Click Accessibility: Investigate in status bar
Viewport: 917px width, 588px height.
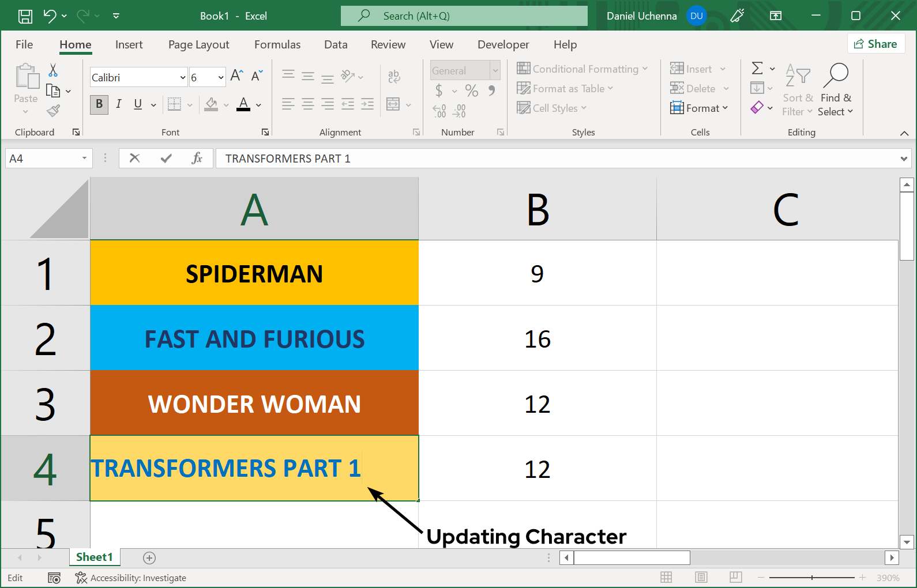tap(131, 578)
